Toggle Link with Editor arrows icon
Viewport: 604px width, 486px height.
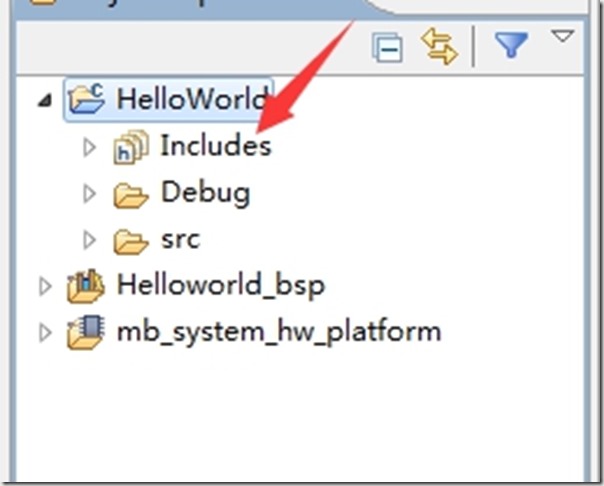tap(438, 47)
